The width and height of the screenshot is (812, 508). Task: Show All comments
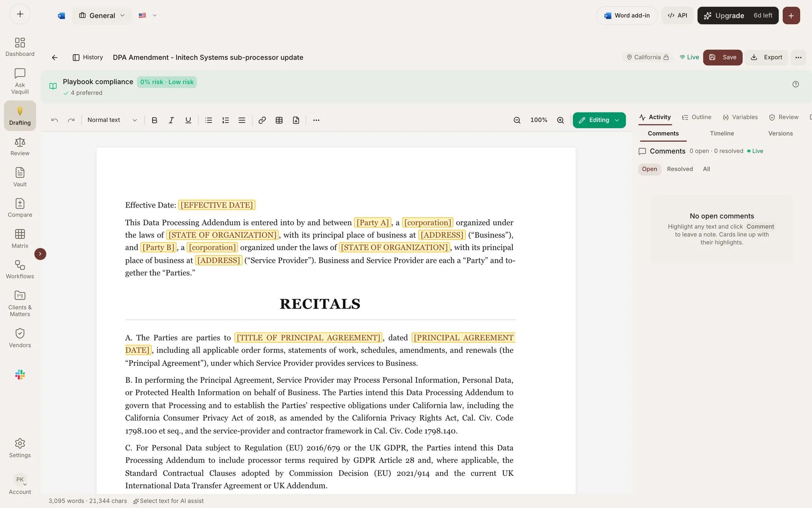coord(706,169)
